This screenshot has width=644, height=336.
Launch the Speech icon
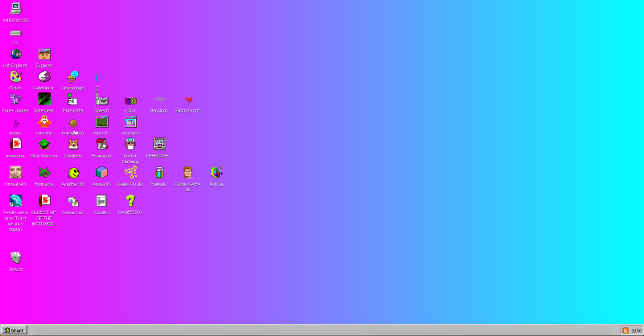102,100
